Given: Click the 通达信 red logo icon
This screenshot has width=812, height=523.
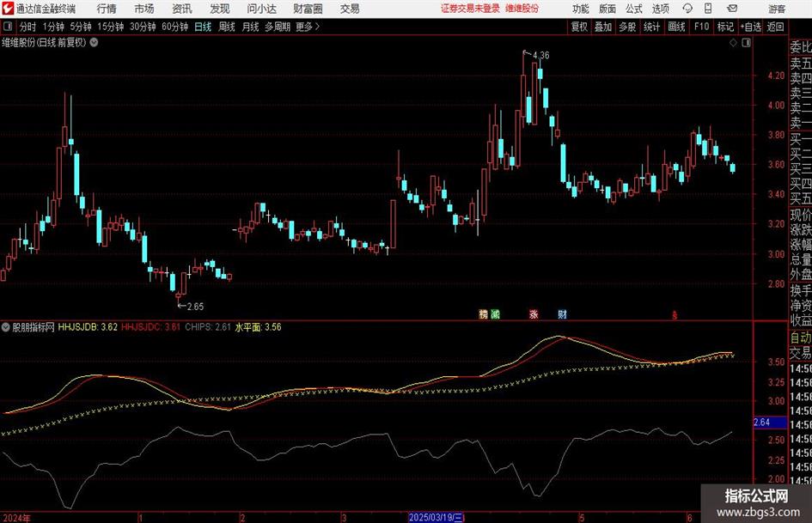Looking at the screenshot, I should [x=8, y=9].
